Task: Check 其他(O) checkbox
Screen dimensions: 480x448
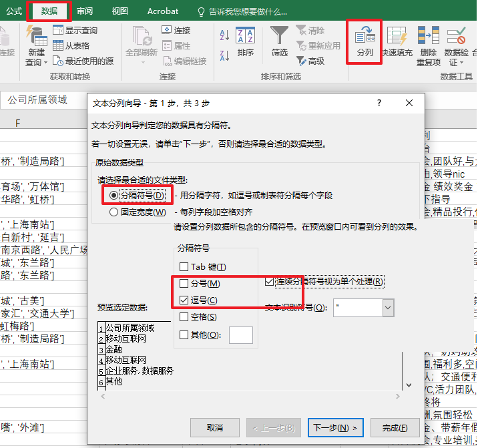Action: tap(184, 334)
